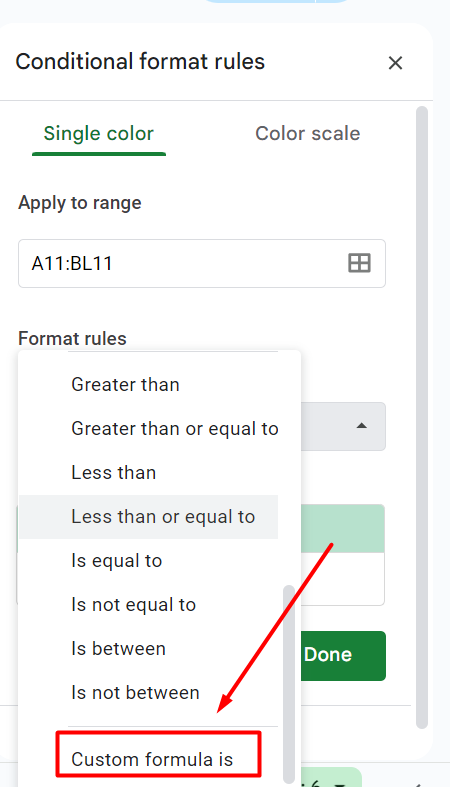Switch to the Single color tab
450x787 pixels.
(99, 134)
